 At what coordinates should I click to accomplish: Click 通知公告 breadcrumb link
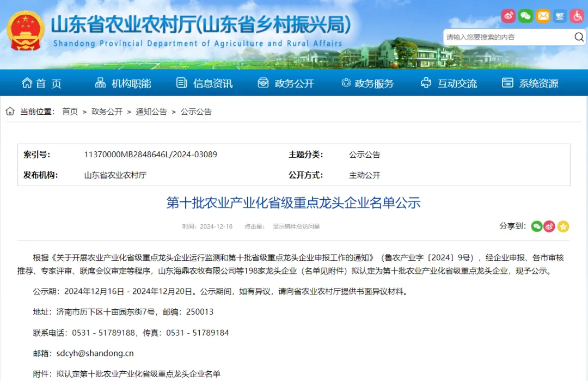151,112
